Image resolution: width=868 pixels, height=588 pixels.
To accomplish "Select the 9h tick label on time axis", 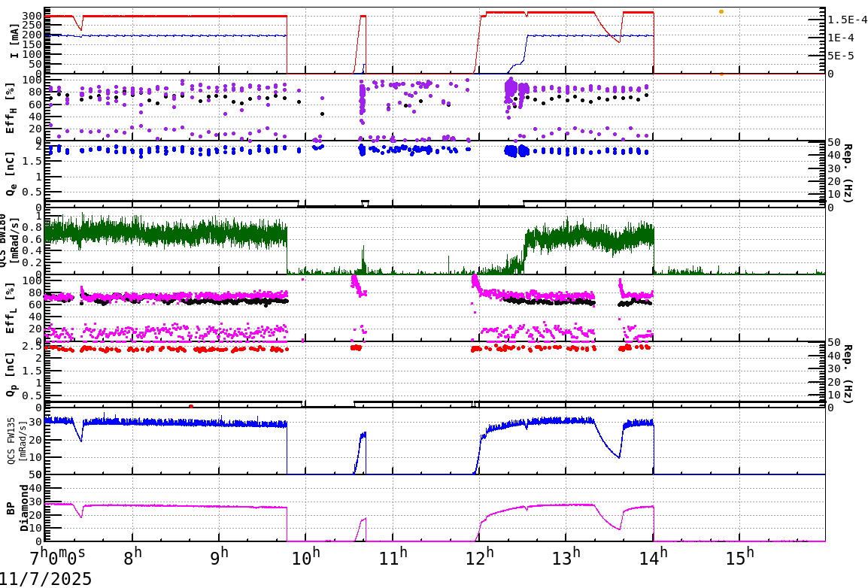I will [x=219, y=556].
